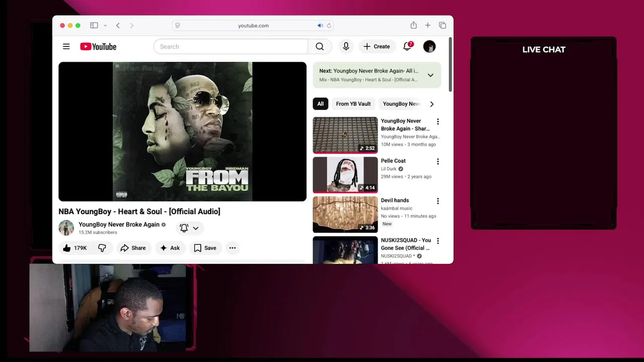
Task: Open Safari sidebar dropdown chevron
Action: coord(105,25)
